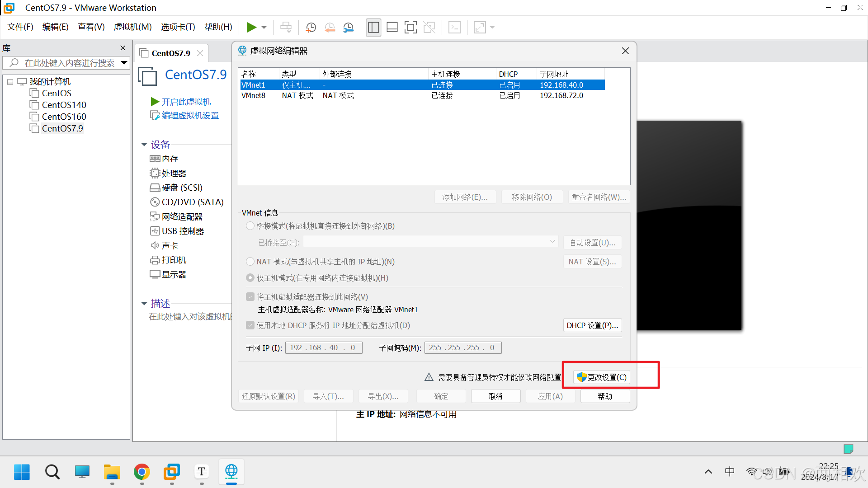Open the 虚拟机(M) menu
The width and height of the screenshot is (868, 488).
point(132,27)
